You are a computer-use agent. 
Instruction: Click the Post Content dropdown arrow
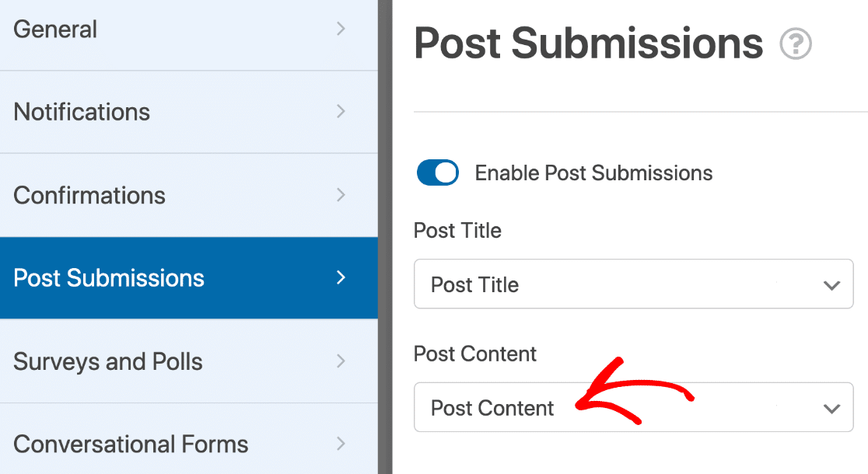[831, 409]
